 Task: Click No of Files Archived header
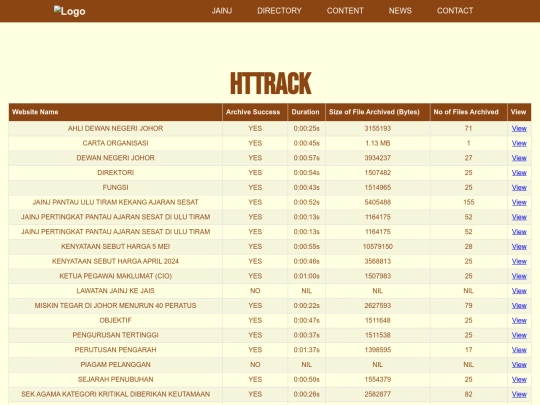point(468,112)
